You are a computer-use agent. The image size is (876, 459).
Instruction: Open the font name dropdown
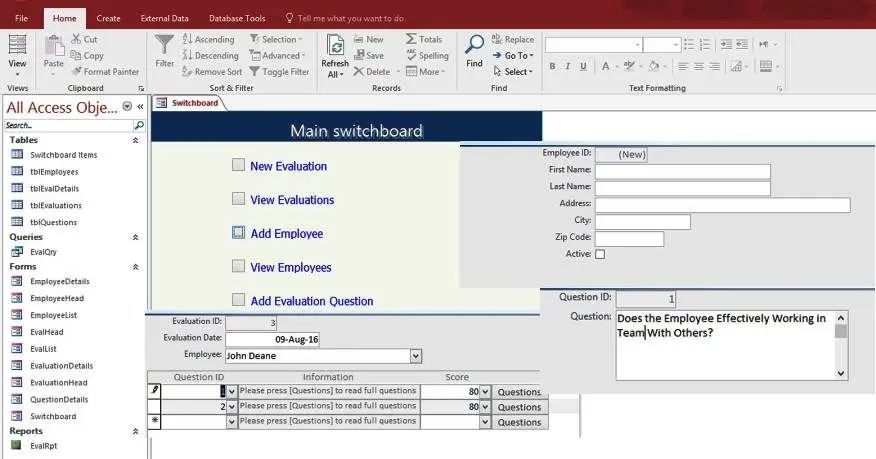tap(637, 45)
